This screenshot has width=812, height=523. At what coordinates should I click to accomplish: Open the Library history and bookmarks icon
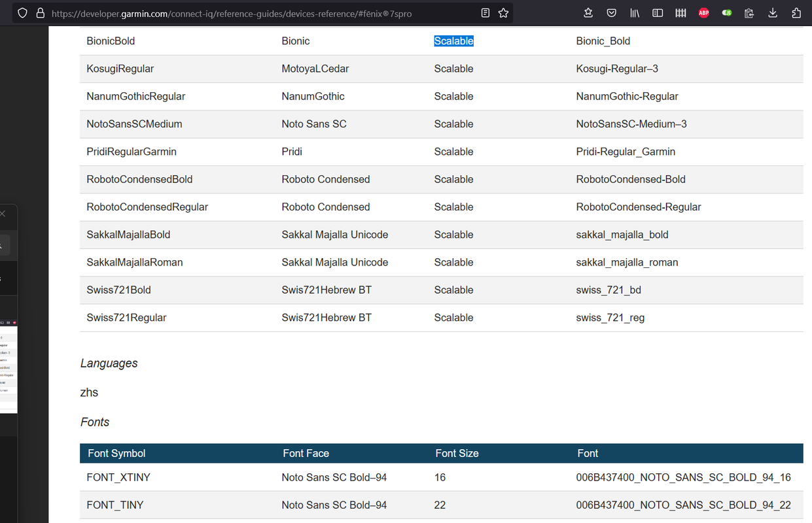635,12
